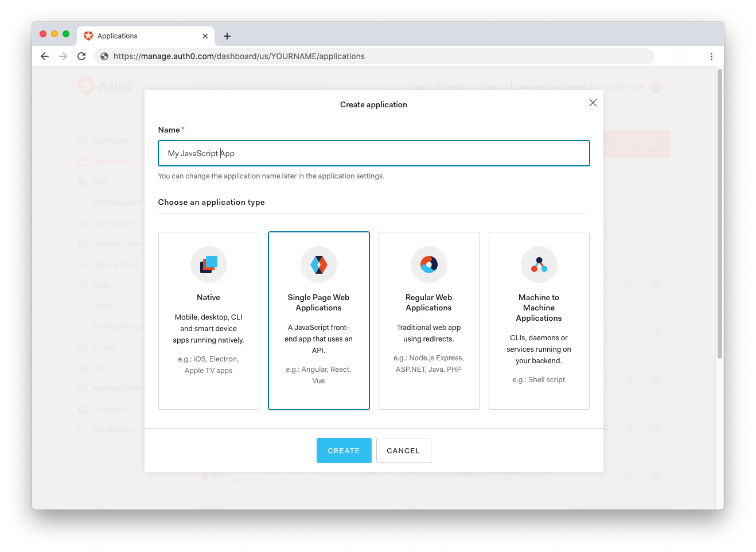Choose the Regular Web Applications icon

[429, 265]
